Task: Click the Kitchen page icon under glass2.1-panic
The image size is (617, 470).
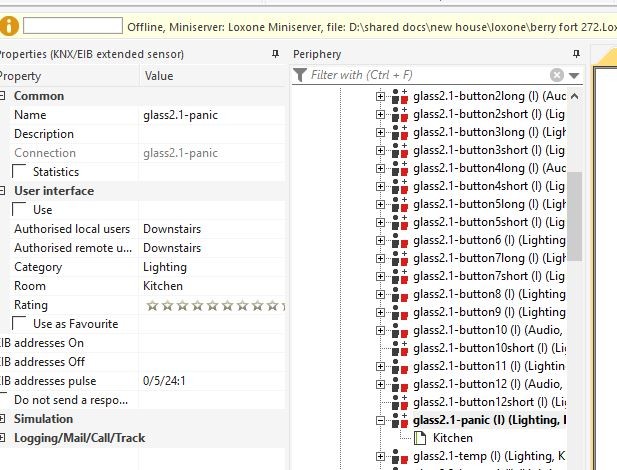Action: [420, 438]
